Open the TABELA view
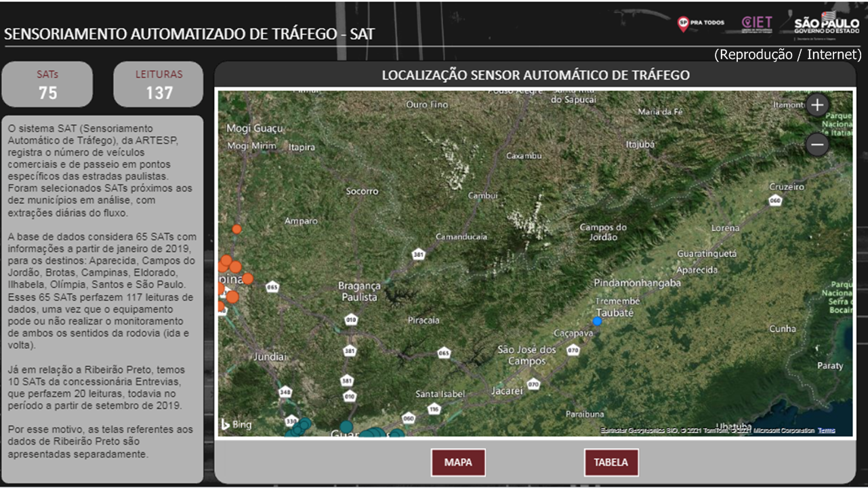 coord(611,463)
